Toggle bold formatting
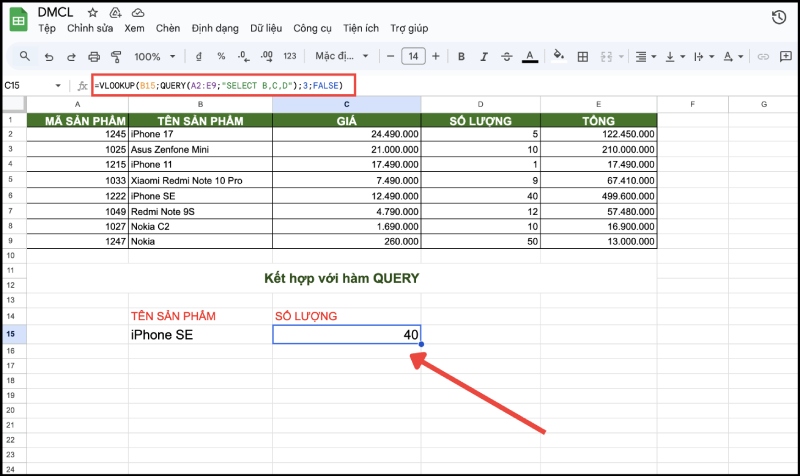Image resolution: width=800 pixels, height=476 pixels. 461,57
